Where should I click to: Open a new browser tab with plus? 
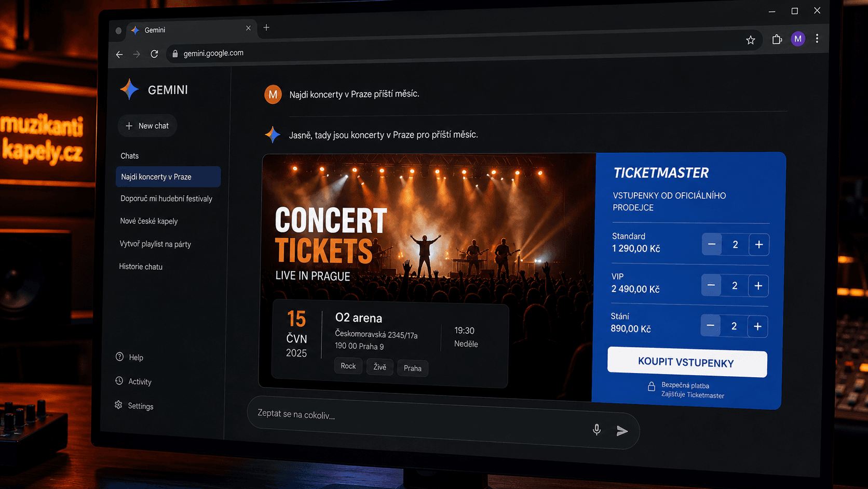click(266, 28)
